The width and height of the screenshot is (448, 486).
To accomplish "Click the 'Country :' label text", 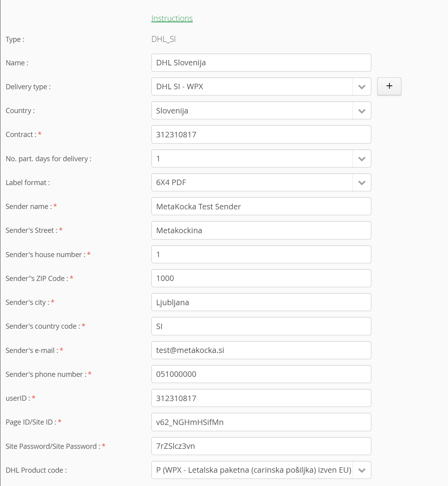I will pyautogui.click(x=20, y=111).
